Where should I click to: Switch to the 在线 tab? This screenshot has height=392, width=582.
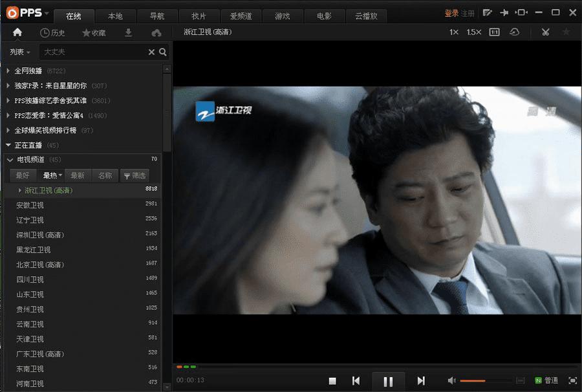point(74,16)
